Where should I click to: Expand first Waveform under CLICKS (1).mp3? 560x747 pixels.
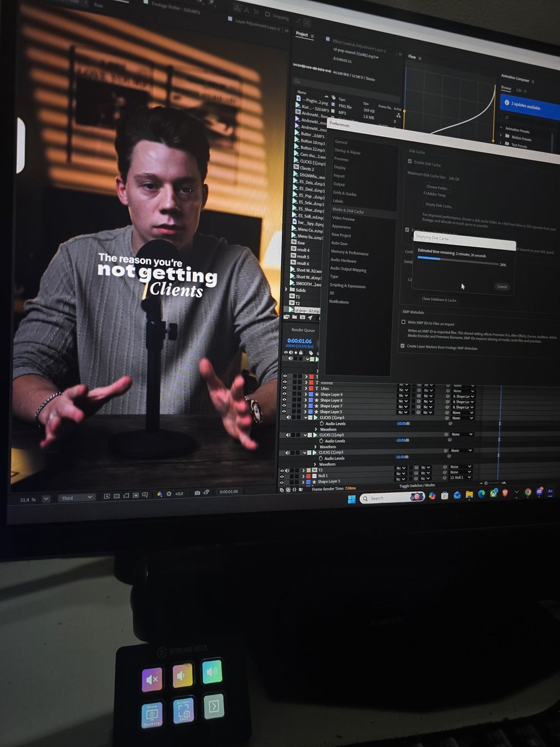[x=315, y=430]
